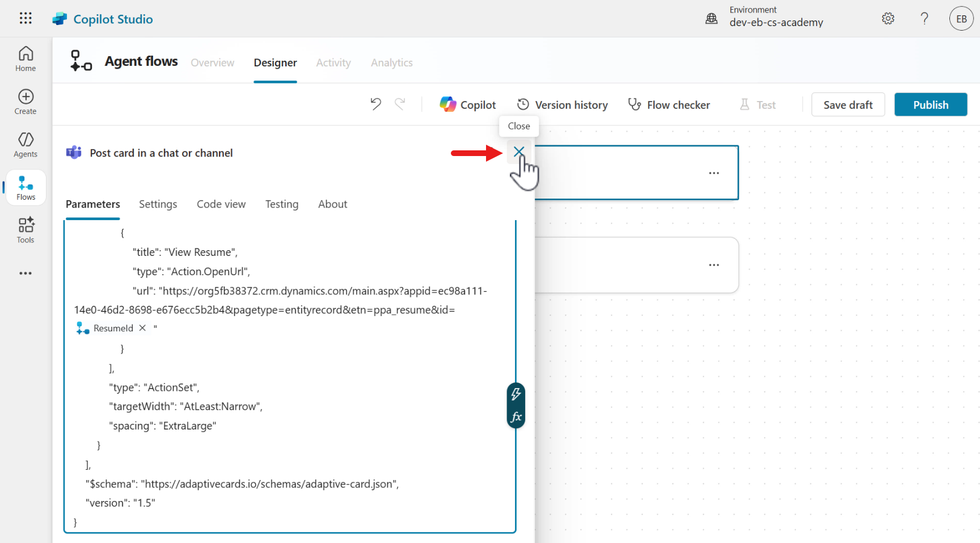Go to Home in sidebar
Viewport: 980px width, 543px height.
click(x=26, y=59)
